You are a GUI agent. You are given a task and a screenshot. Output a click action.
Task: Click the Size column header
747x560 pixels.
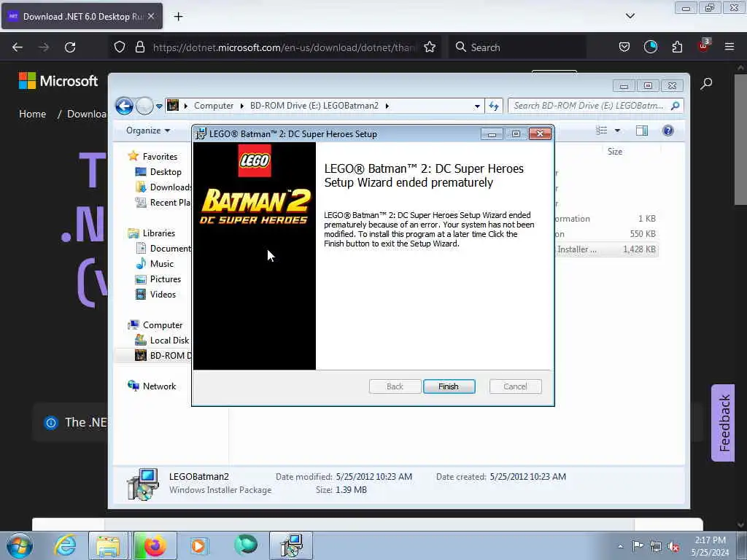pos(614,152)
